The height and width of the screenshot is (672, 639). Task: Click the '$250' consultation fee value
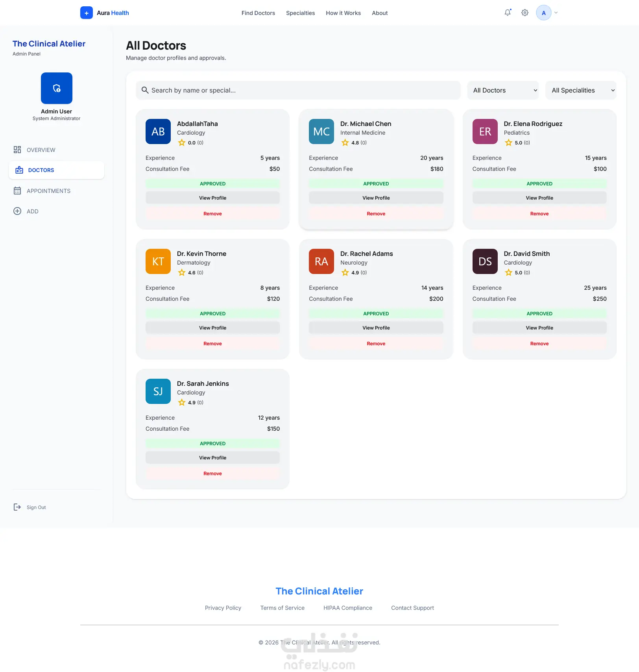click(599, 299)
